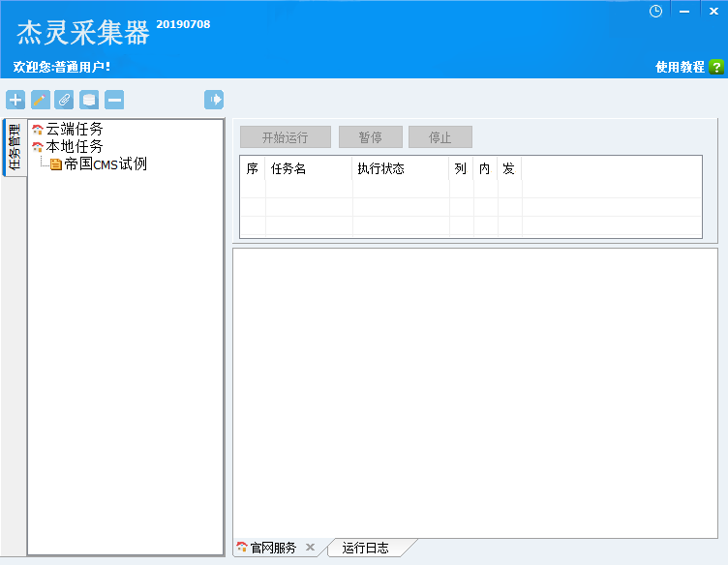Click the task icon beside 帝国CMS试例
Image resolution: width=728 pixels, height=565 pixels.
(x=56, y=164)
